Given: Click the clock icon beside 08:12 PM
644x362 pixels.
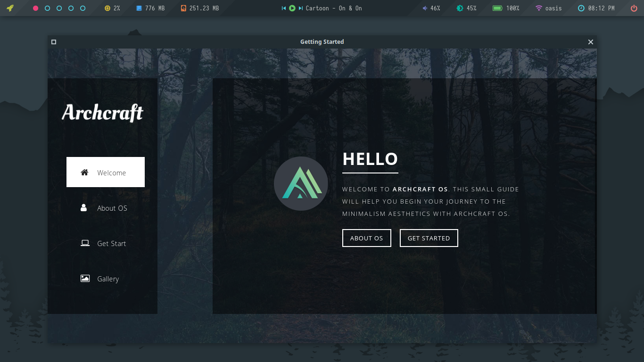Looking at the screenshot, I should coord(581,8).
